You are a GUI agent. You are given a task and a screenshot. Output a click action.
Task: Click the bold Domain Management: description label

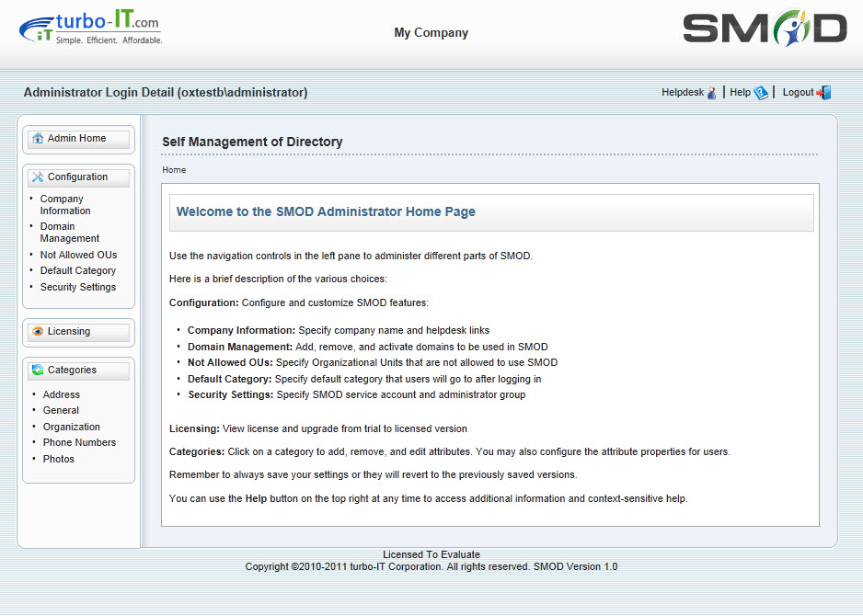pos(240,347)
